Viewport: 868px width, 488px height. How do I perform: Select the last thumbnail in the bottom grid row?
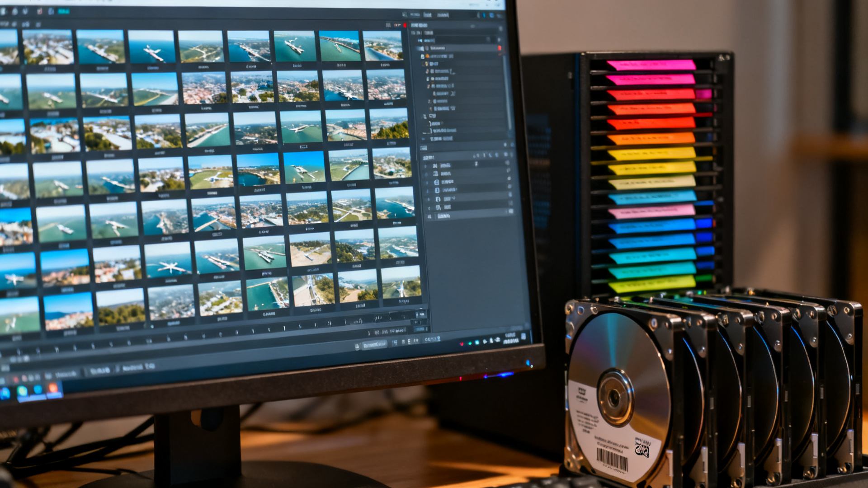point(402,283)
